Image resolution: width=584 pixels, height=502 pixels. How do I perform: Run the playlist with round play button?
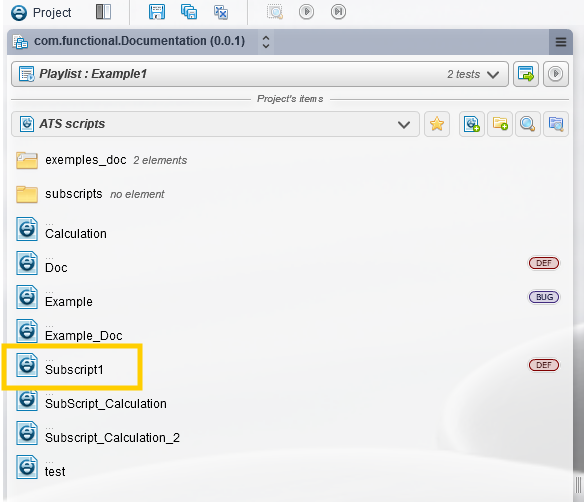click(x=555, y=74)
